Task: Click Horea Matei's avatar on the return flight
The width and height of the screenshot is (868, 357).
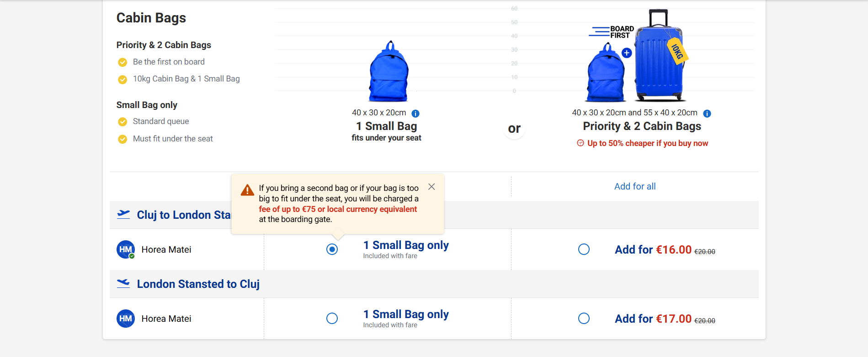Action: point(126,319)
